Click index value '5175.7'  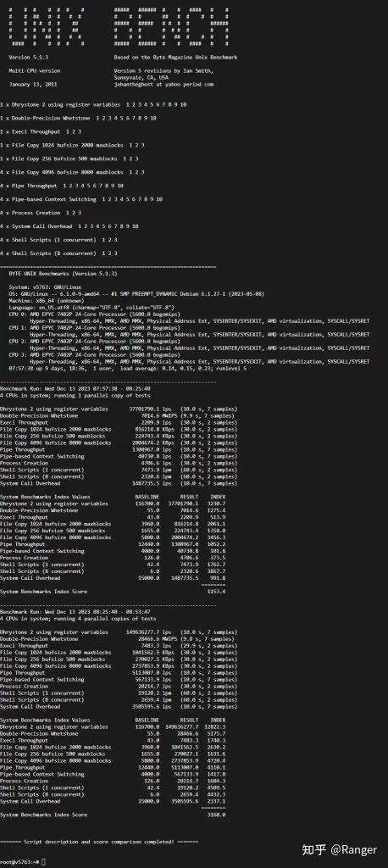click(216, 733)
